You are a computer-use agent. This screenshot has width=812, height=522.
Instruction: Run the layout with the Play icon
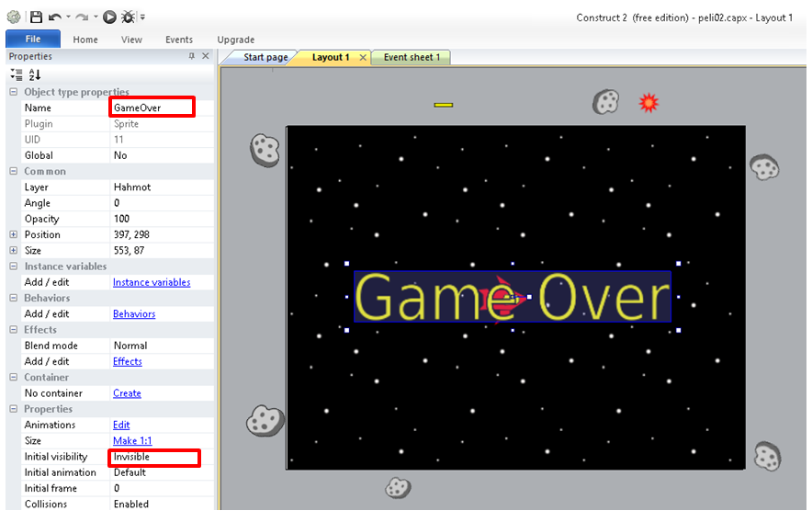109,17
